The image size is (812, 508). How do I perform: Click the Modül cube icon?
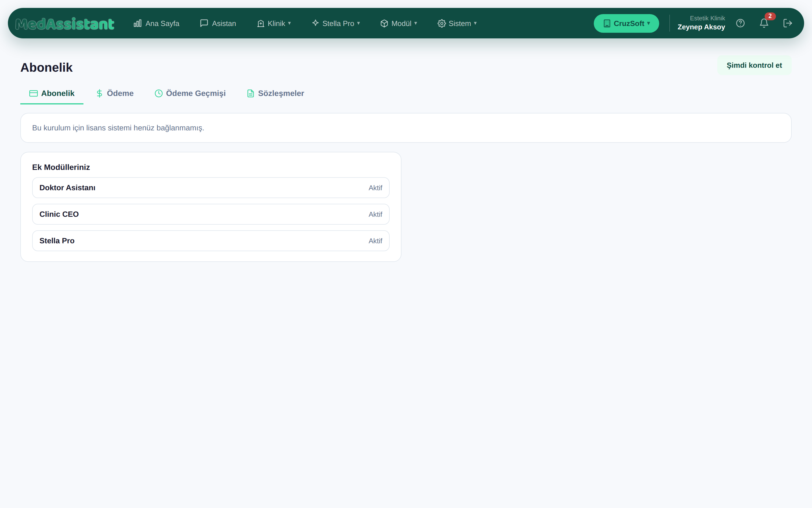(384, 23)
